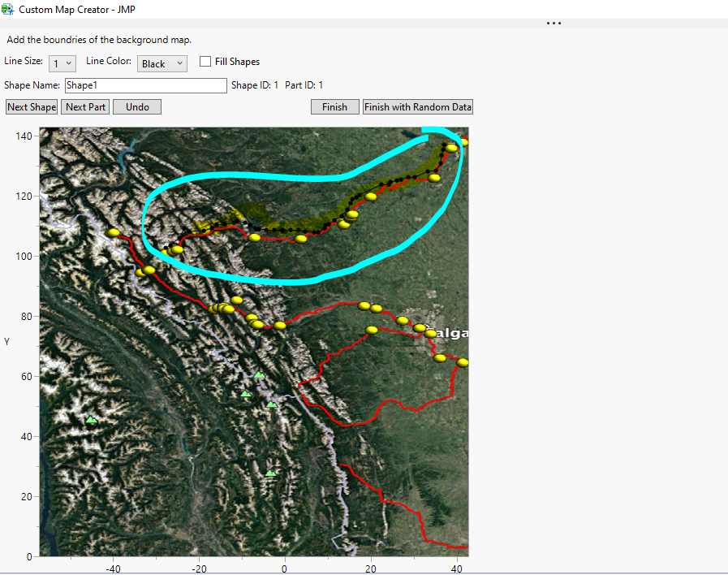Click the Finish button
The image size is (728, 575).
coord(334,106)
